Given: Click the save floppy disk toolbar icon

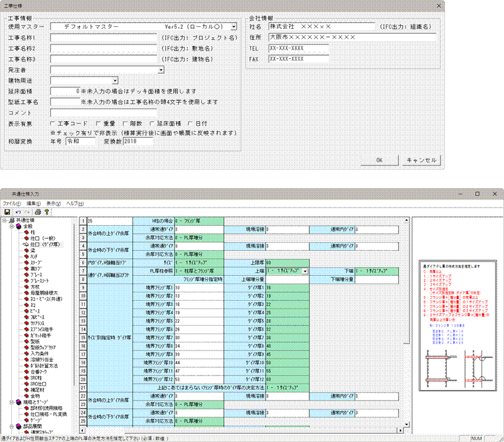Looking at the screenshot, I should point(7,212).
